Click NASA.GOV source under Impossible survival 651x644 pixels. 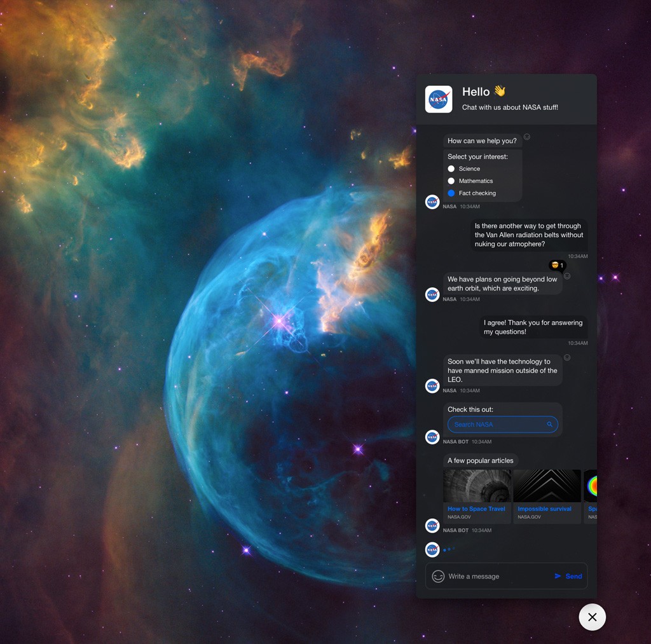pos(530,517)
